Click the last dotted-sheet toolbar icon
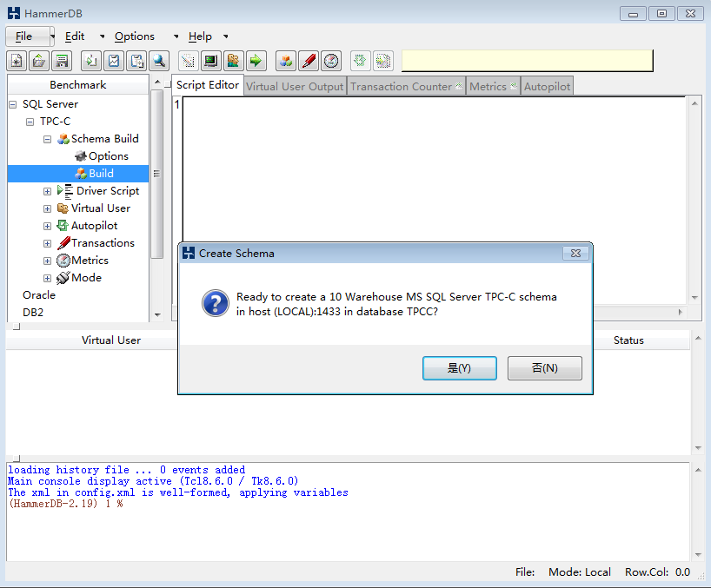Viewport: 711px width, 588px height. (383, 61)
